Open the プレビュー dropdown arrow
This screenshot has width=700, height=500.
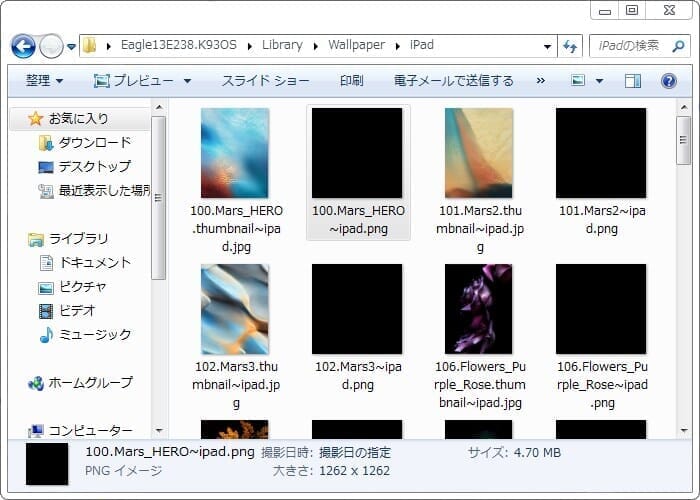pos(188,81)
